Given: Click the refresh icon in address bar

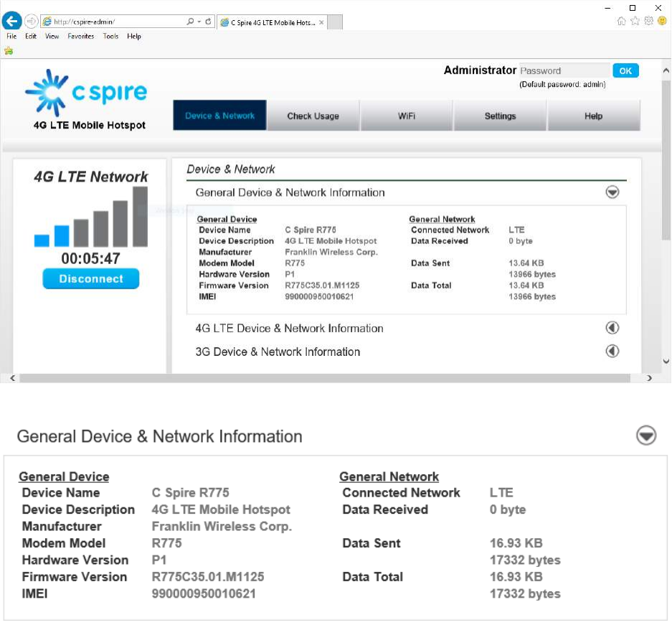Looking at the screenshot, I should click(x=208, y=21).
